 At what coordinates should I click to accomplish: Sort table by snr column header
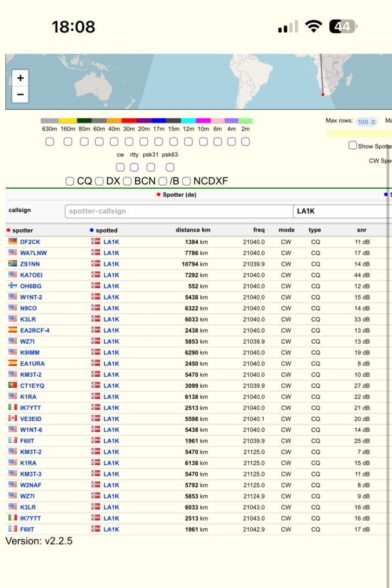tap(361, 230)
